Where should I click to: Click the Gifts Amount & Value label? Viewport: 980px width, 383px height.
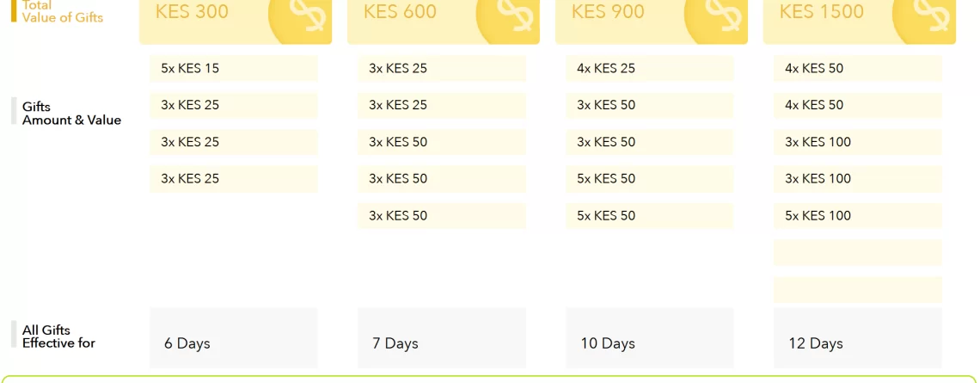coord(71,114)
